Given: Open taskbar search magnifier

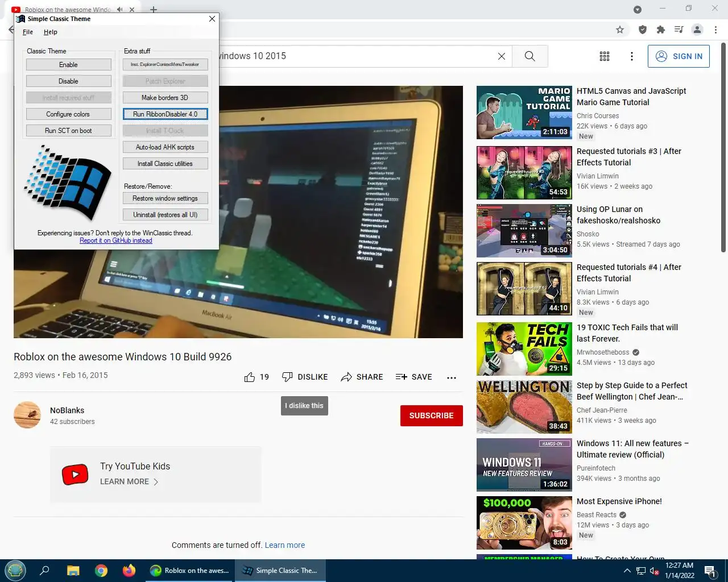Looking at the screenshot, I should coord(44,571).
